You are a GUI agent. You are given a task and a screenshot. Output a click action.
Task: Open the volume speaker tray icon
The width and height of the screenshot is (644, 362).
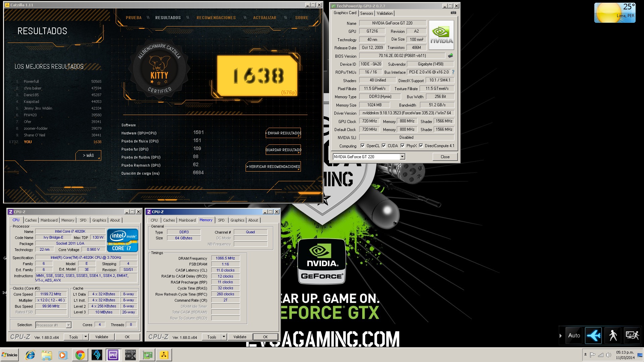click(x=608, y=355)
